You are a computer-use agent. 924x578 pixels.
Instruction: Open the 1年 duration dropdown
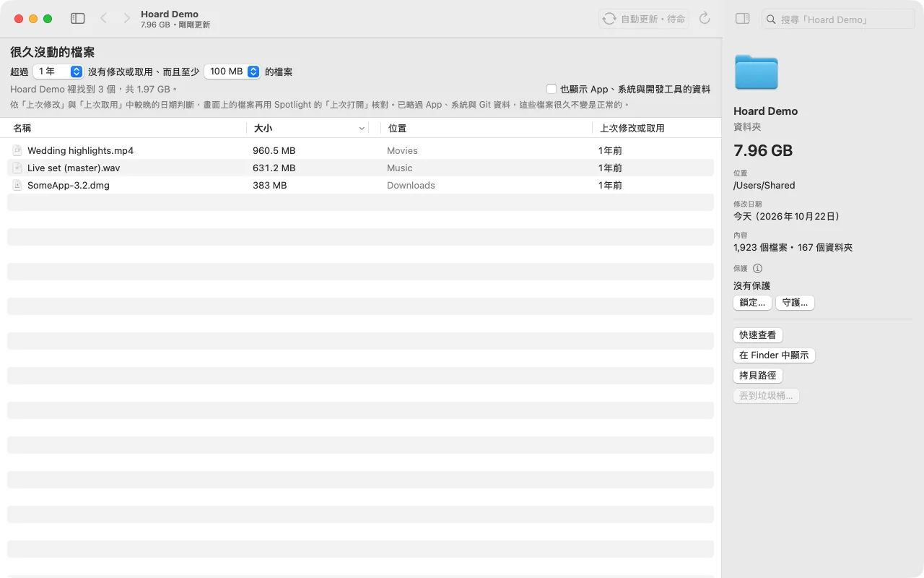click(58, 72)
